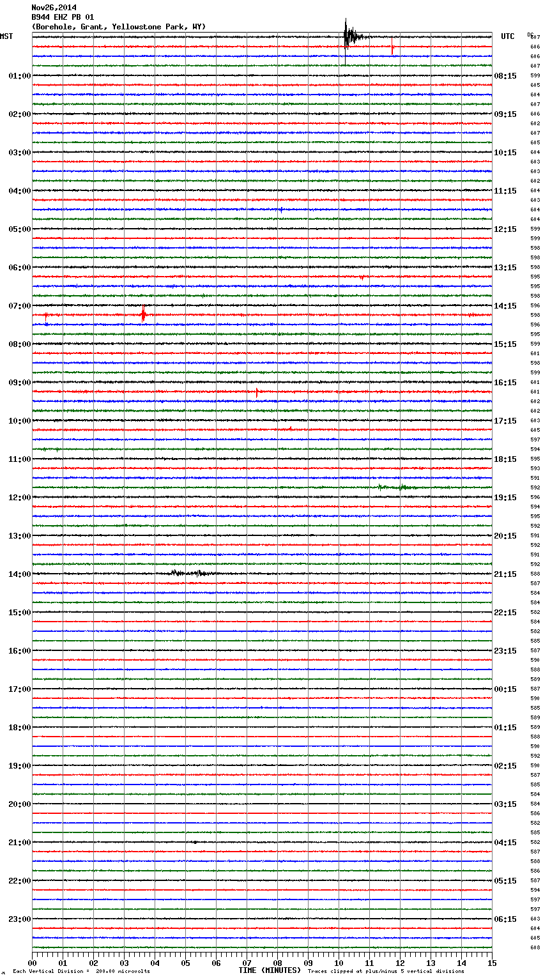Viewport: 543px width, 980px height.
Task: Select the 18:00 MST time label
Action: [x=20, y=728]
